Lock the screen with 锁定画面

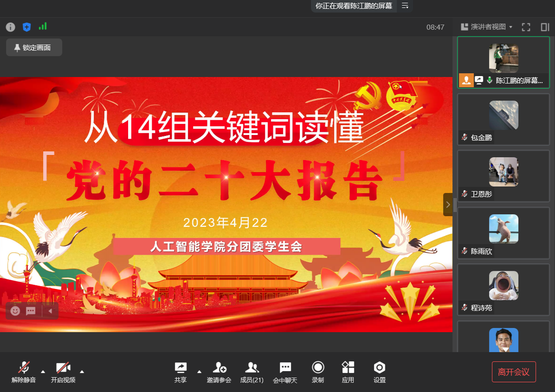click(34, 47)
